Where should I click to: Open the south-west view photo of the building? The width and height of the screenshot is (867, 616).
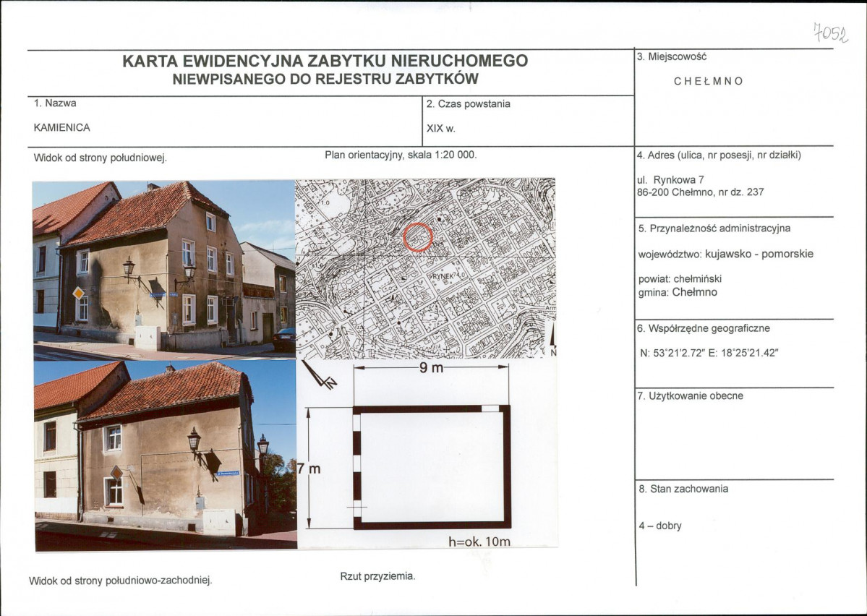click(166, 456)
